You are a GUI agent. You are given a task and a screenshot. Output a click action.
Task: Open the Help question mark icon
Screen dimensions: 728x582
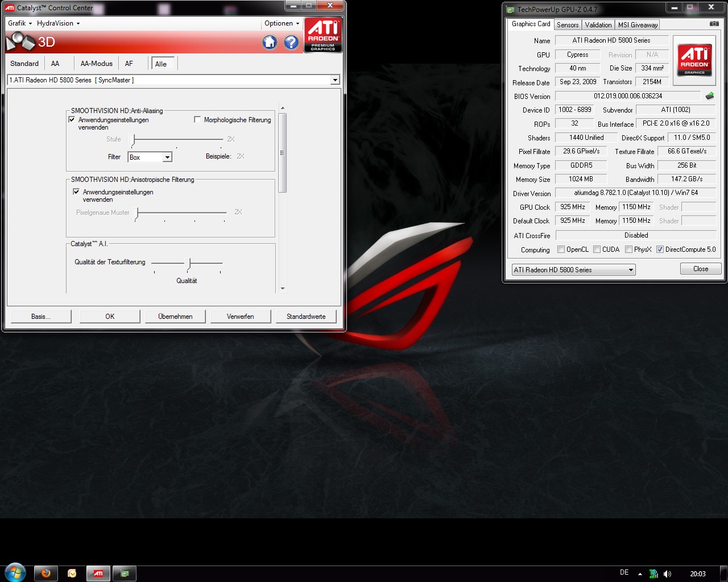291,42
